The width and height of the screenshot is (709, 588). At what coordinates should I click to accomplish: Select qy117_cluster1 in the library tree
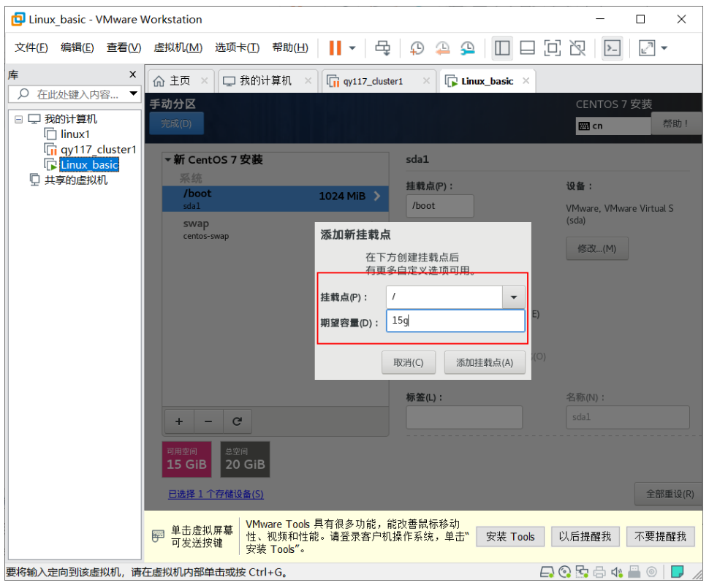tap(90, 149)
